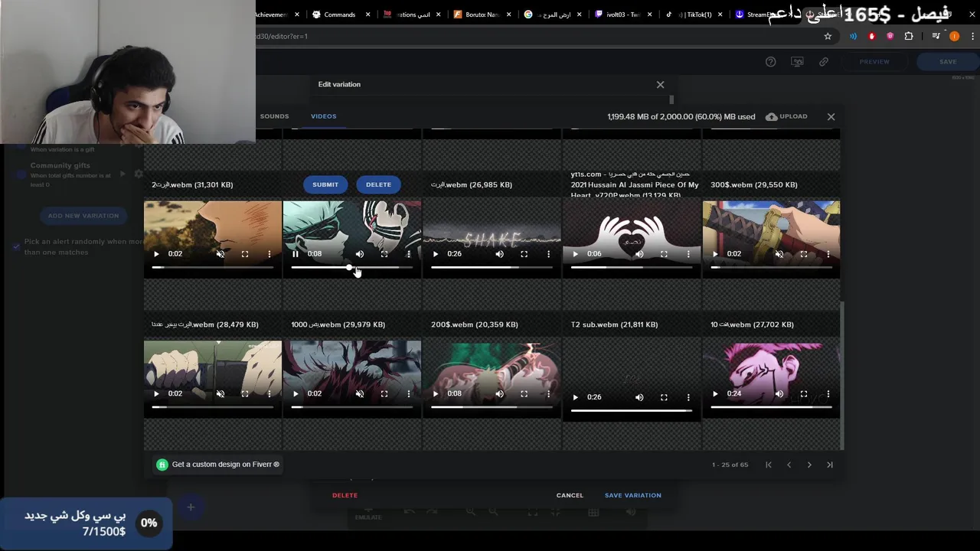This screenshot has height=551, width=980.
Task: Open more options on 2.webm video
Action: coord(269,254)
